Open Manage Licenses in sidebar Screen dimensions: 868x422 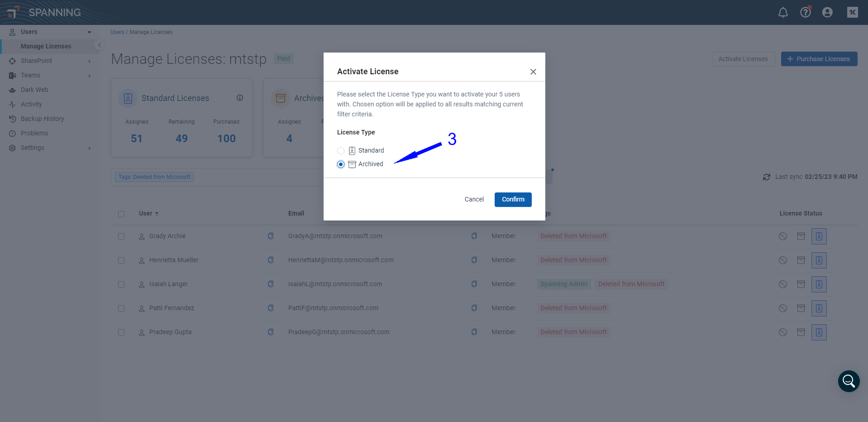tap(46, 46)
